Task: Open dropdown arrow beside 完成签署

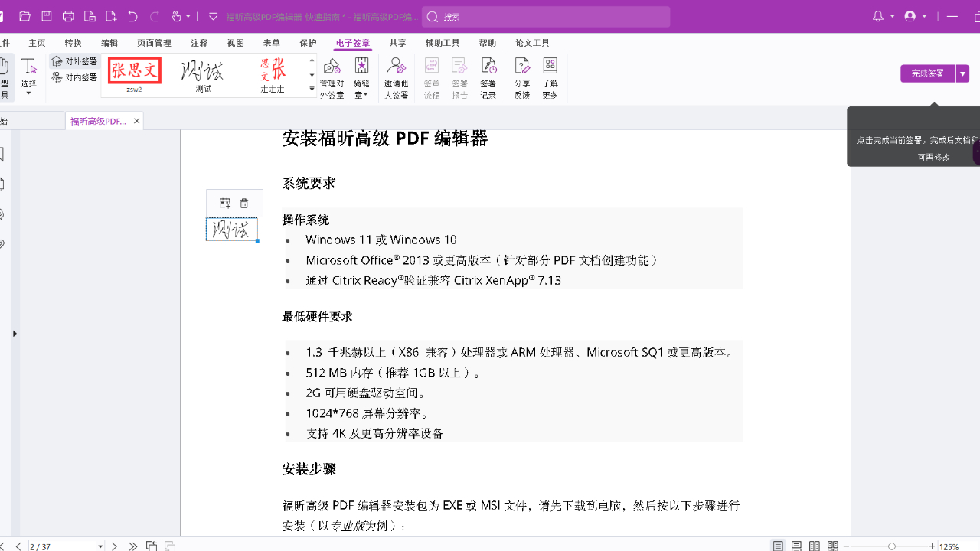Action: [x=962, y=73]
